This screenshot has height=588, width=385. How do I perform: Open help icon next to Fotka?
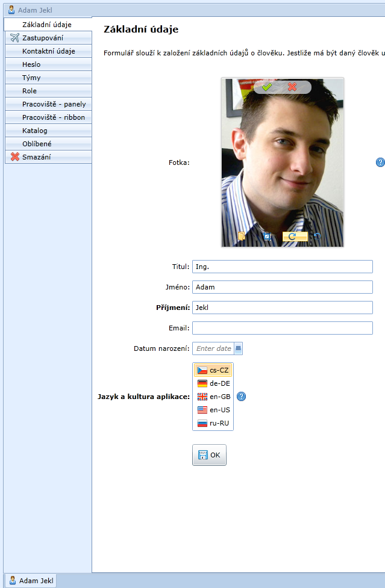pos(380,162)
